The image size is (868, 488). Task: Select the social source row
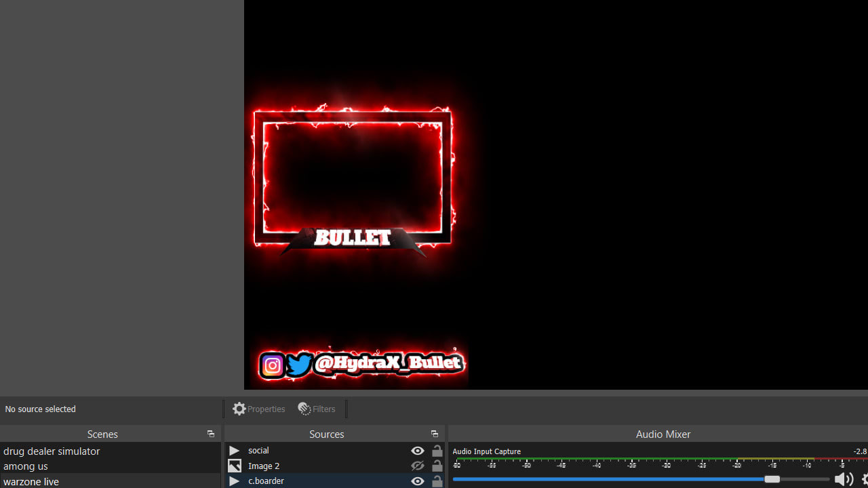click(335, 451)
